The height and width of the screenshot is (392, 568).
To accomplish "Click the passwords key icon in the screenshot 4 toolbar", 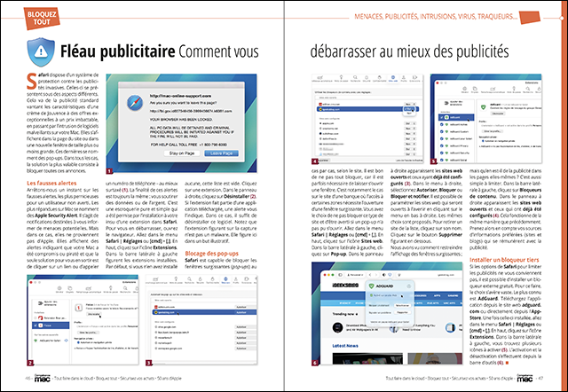I will [341, 79].
